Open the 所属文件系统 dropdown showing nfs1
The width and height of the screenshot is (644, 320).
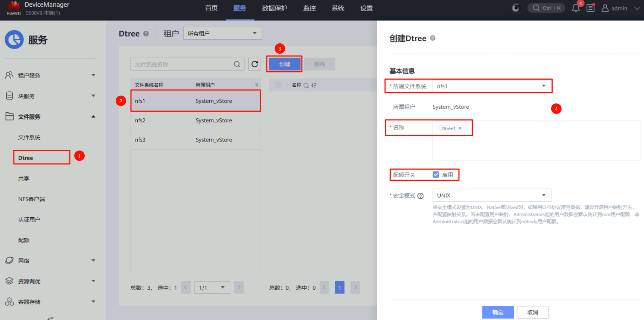click(x=492, y=86)
